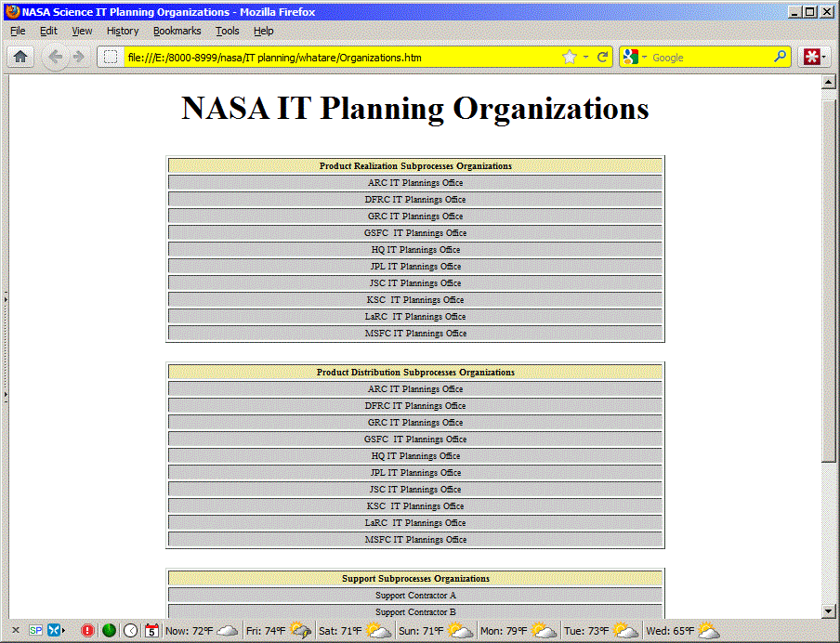Click the Now 72°F cloud weather icon
Screen dimensions: 840x643
[227, 631]
